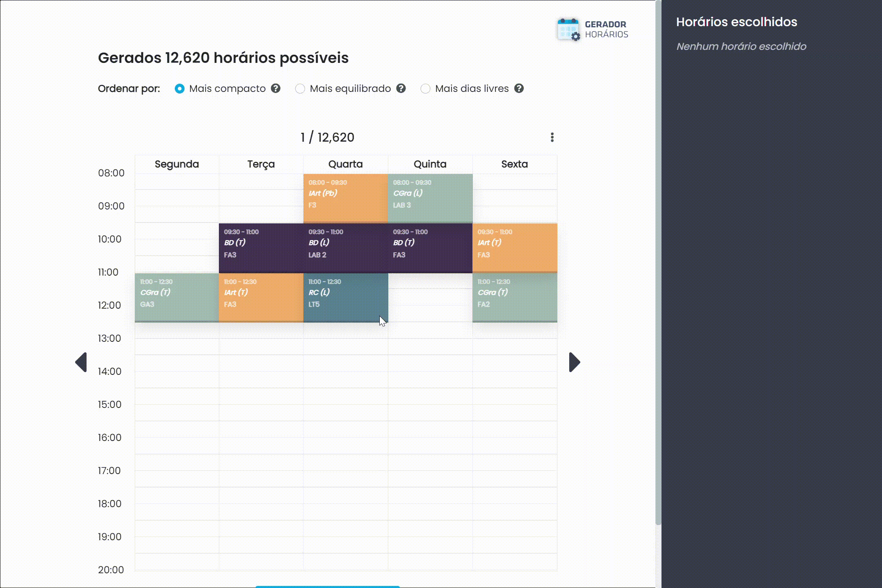The height and width of the screenshot is (588, 882).
Task: Click the vertical page scrollbar
Action: tap(658, 261)
